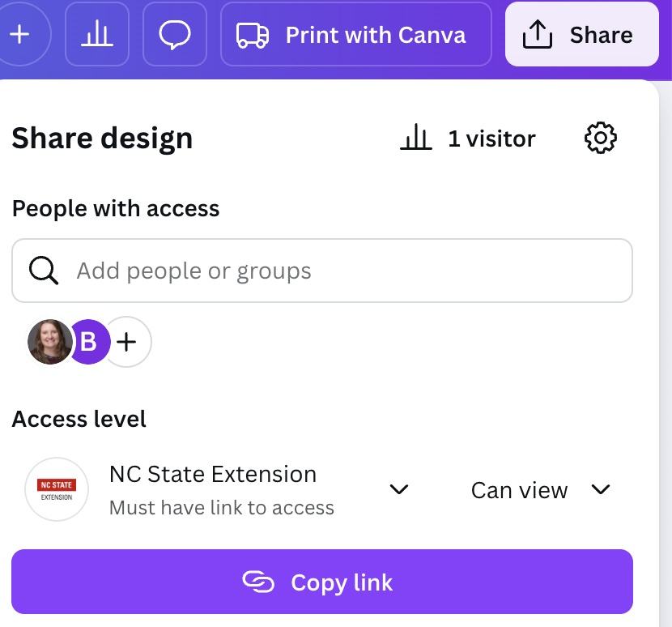Click the plus icon in the toolbar
This screenshot has height=627, width=672.
21,34
